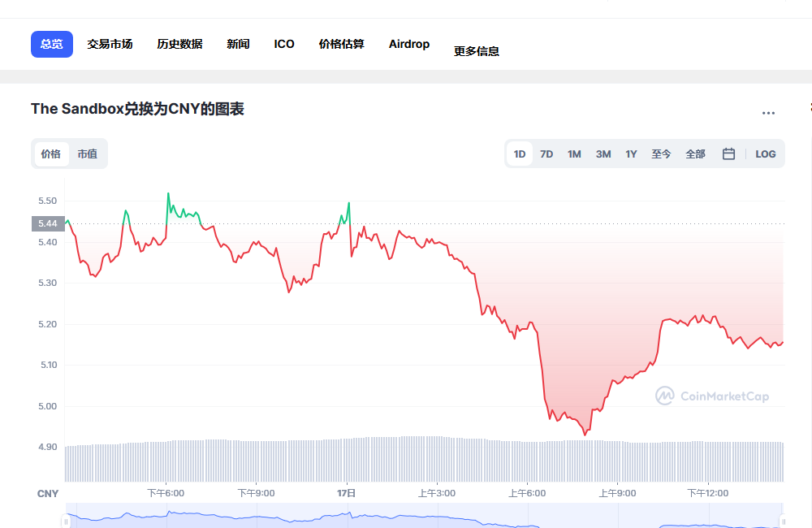Click the 下午9:00 x-axis label
Image resolution: width=812 pixels, height=528 pixels.
point(257,493)
